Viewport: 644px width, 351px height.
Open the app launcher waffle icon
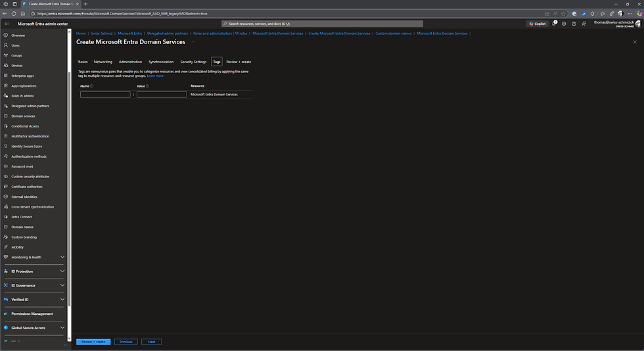7,24
